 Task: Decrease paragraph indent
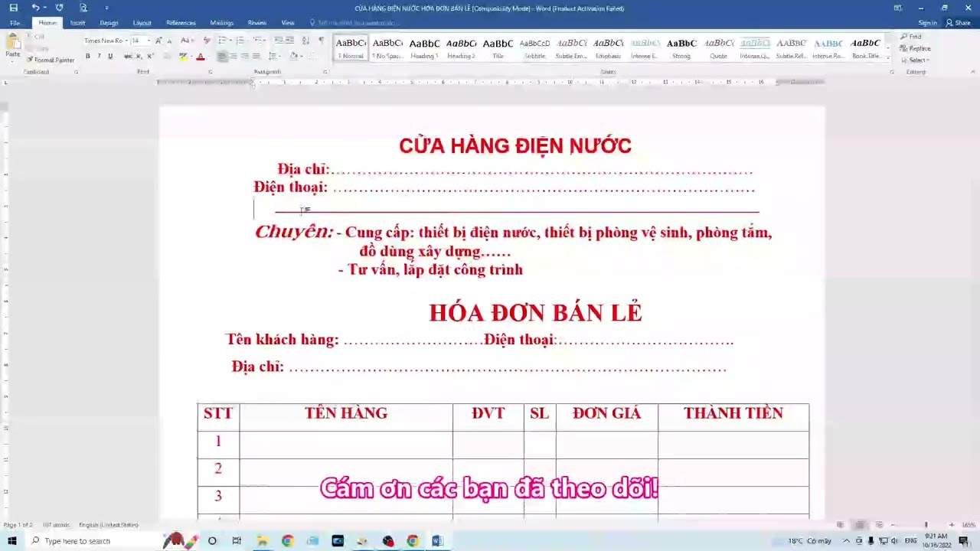click(279, 41)
